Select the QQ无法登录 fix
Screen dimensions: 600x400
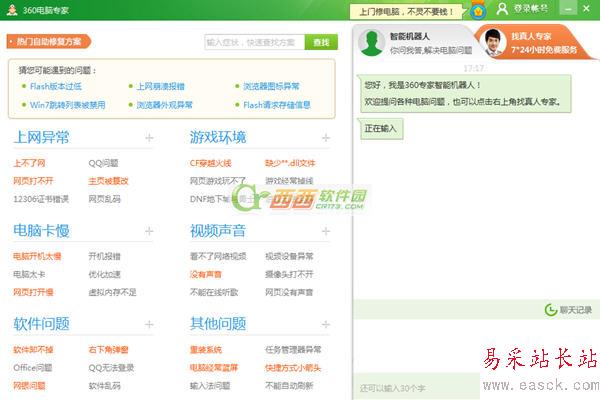click(111, 368)
